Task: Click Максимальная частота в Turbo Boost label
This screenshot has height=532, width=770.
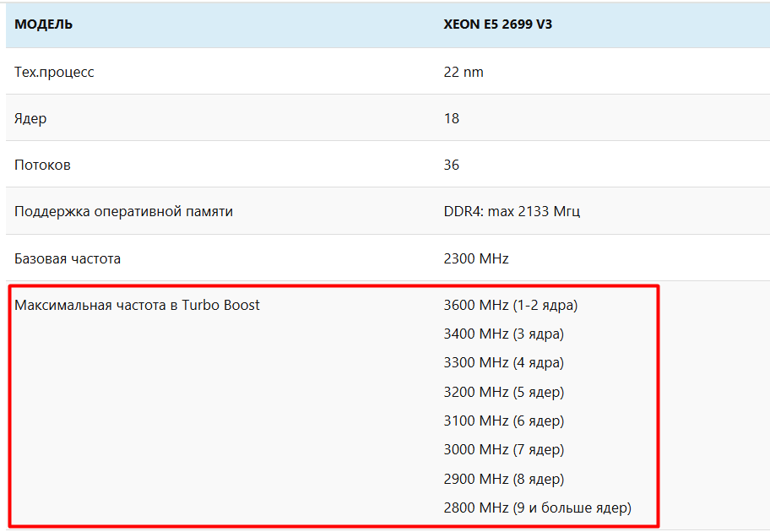Action: pos(137,305)
